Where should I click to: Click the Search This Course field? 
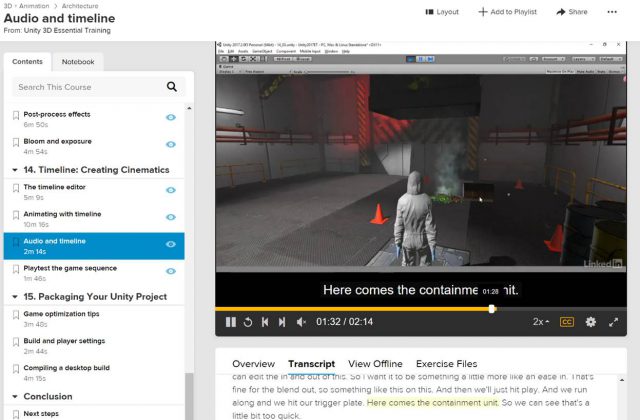coord(98,87)
